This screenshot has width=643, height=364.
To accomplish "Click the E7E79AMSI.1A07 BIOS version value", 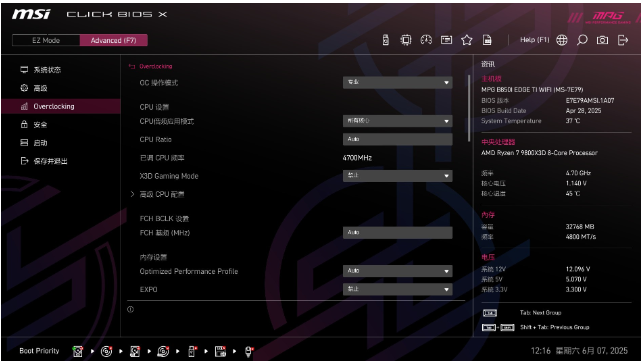I will point(590,100).
